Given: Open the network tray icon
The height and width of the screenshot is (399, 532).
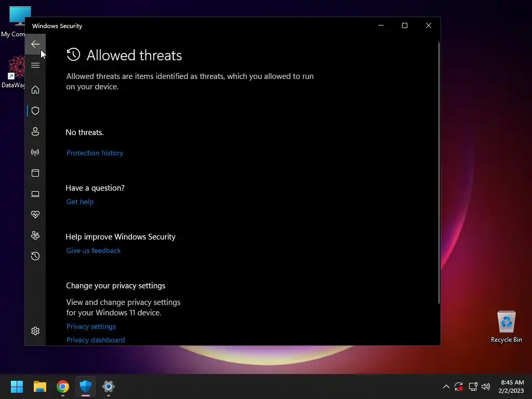Looking at the screenshot, I should (473, 387).
